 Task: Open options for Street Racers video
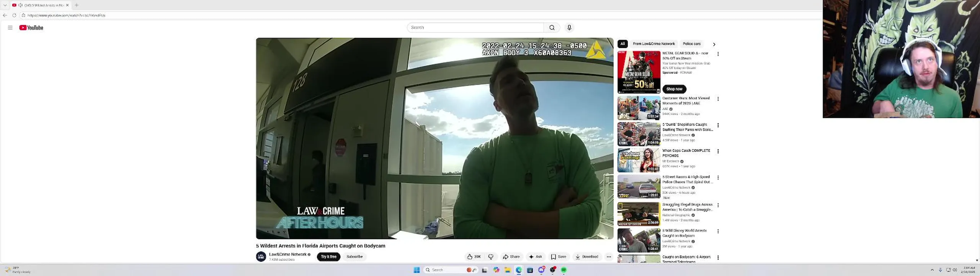pos(718,178)
